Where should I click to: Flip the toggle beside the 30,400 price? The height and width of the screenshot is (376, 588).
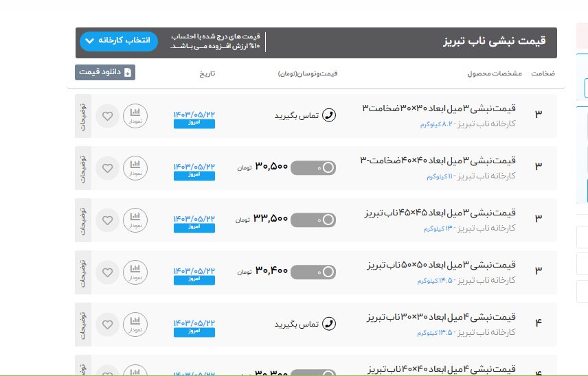[313, 272]
